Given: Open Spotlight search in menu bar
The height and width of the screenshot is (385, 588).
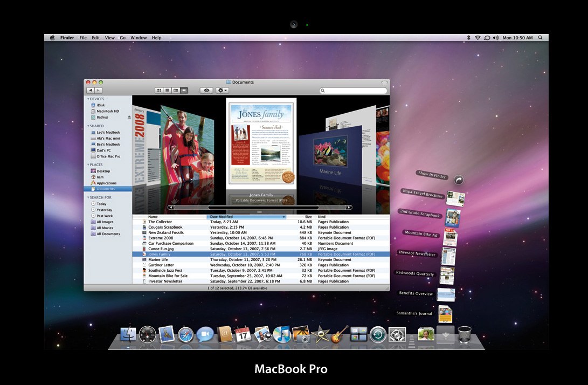Looking at the screenshot, I should click(x=541, y=38).
